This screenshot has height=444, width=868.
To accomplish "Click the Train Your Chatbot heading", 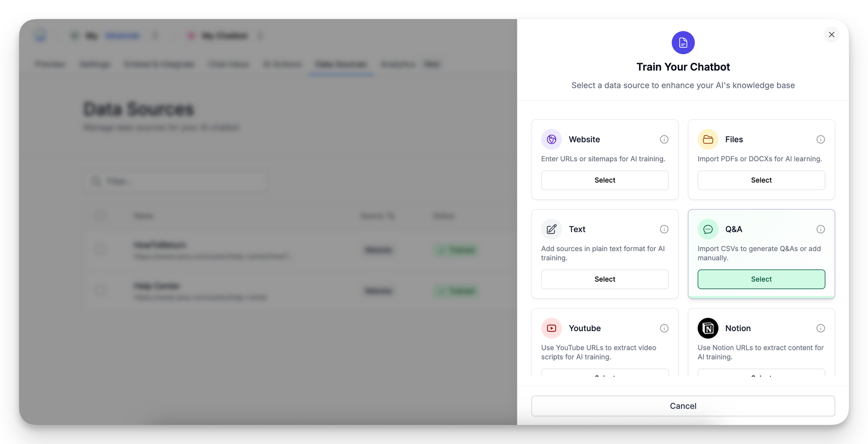I will click(x=683, y=67).
